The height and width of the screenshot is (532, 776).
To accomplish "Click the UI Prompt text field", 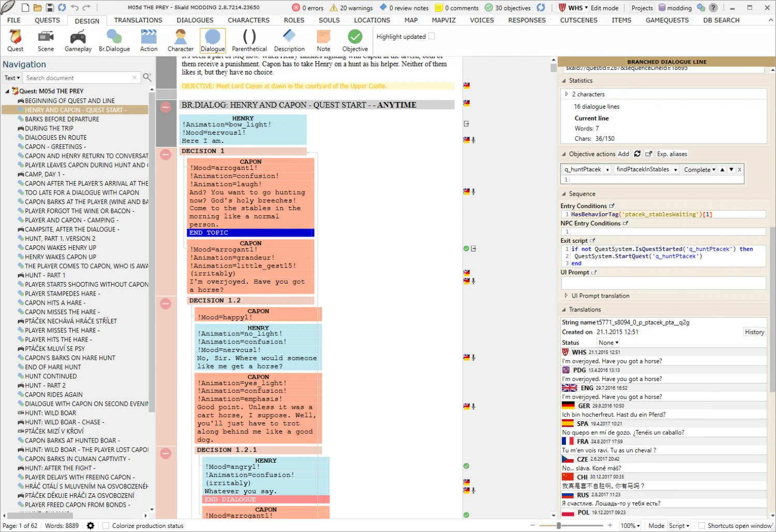I will coord(663,283).
